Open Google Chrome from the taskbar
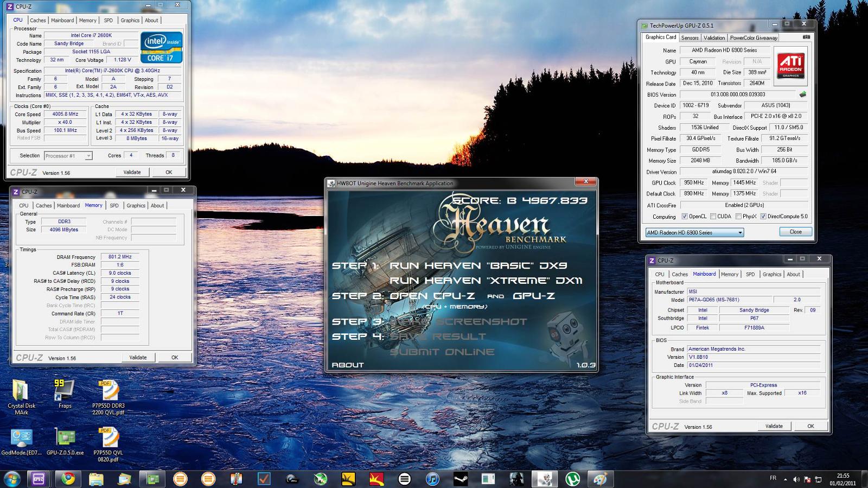Screen dimensions: 868x488 point(68,479)
